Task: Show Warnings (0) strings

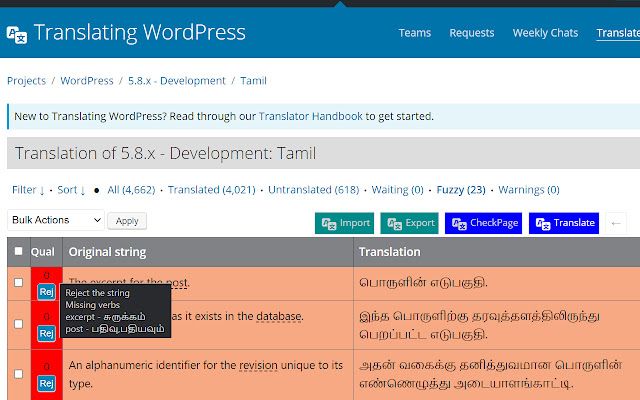Action: (529, 190)
